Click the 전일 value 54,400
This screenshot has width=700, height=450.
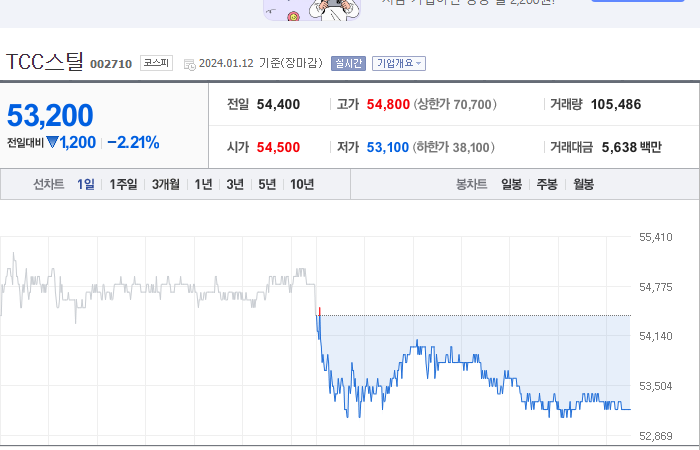point(278,104)
